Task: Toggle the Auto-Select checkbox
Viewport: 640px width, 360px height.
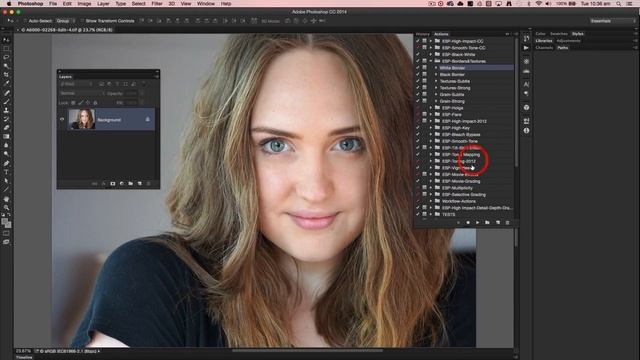Action: point(25,20)
